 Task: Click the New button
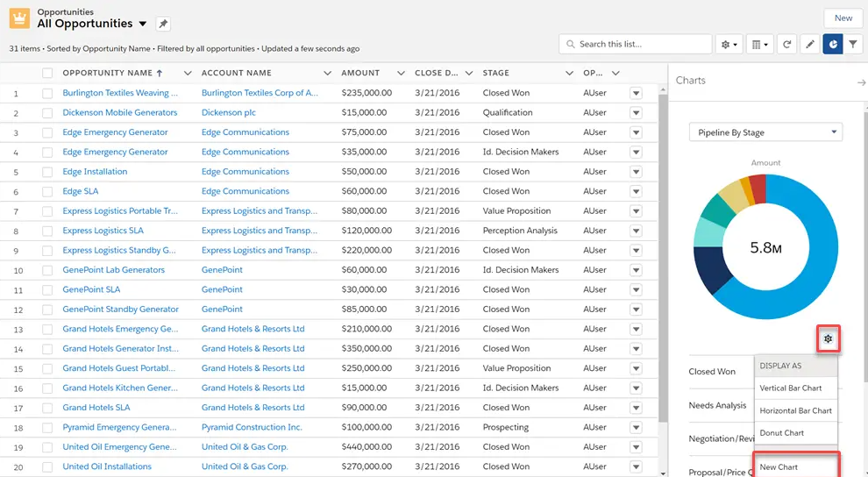coord(843,18)
